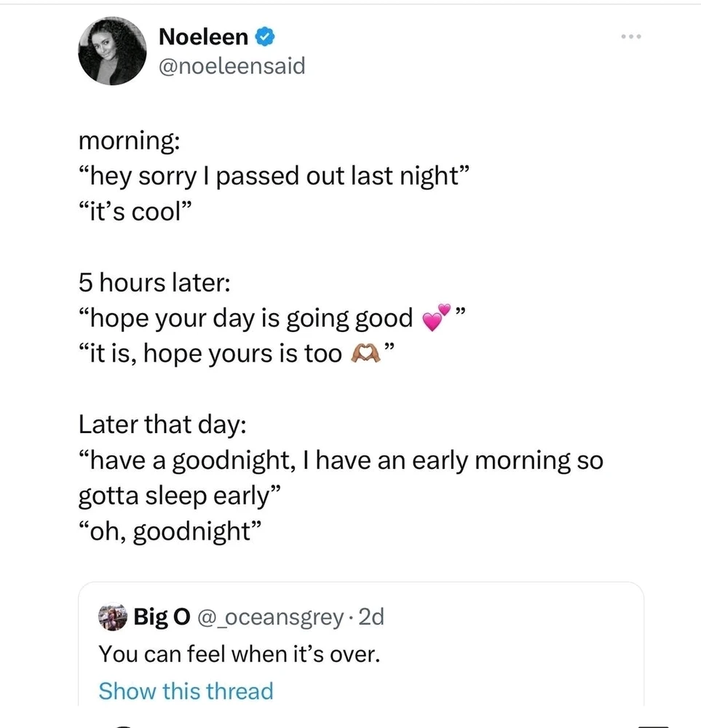
Task: Click the "oh, goodnight" line
Action: pyautogui.click(x=170, y=531)
